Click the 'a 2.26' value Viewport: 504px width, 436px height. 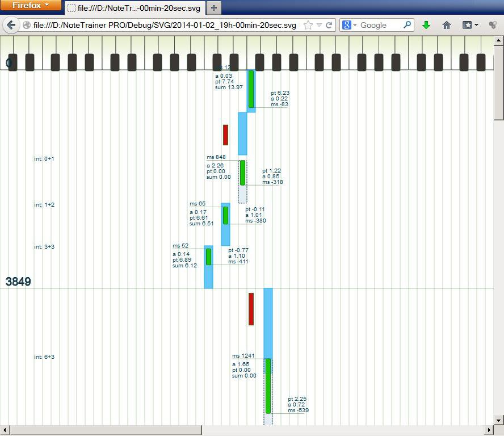tap(215, 166)
